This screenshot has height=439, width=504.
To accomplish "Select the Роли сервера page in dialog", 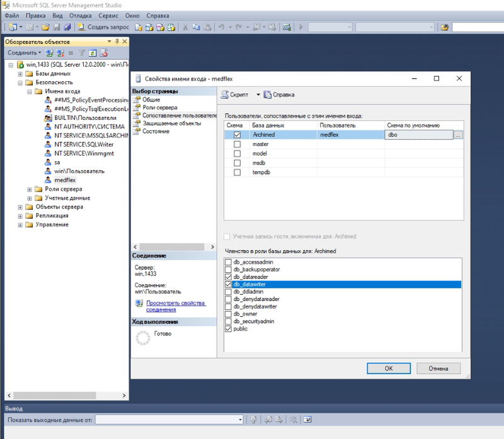I will tap(160, 107).
